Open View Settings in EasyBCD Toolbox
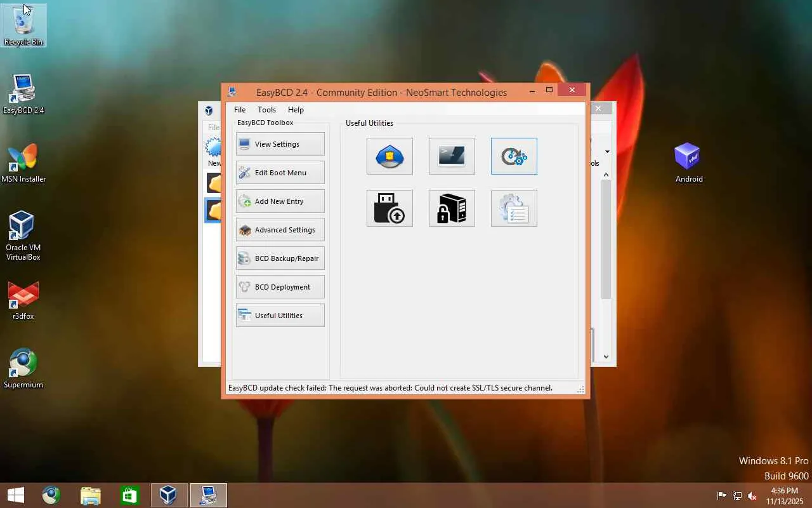The height and width of the screenshot is (508, 812). [x=280, y=144]
